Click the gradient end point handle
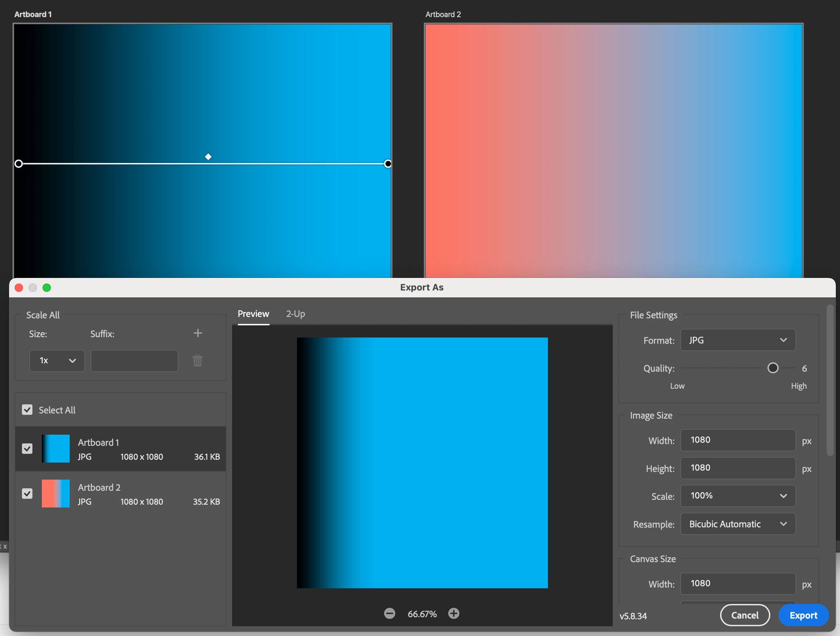The height and width of the screenshot is (636, 840). click(388, 164)
